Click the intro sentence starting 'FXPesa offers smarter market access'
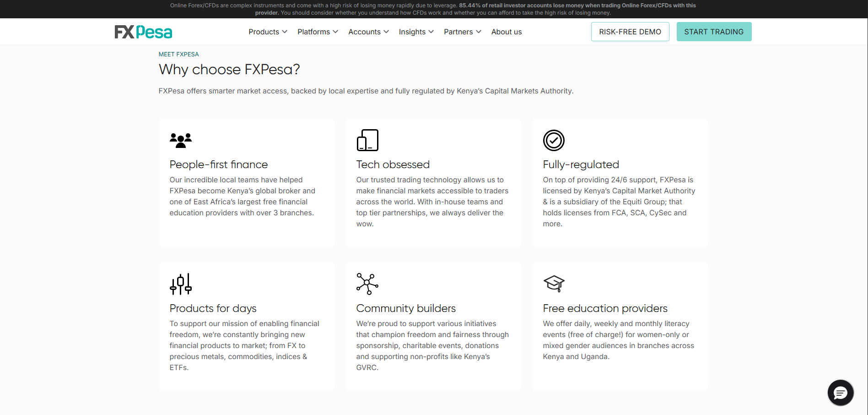This screenshot has width=868, height=415. pyautogui.click(x=366, y=91)
